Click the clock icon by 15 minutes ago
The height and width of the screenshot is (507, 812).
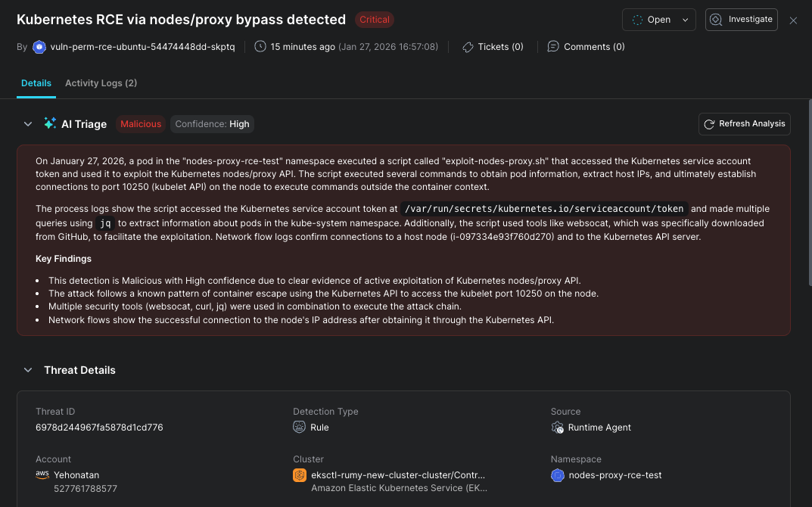[x=260, y=47]
